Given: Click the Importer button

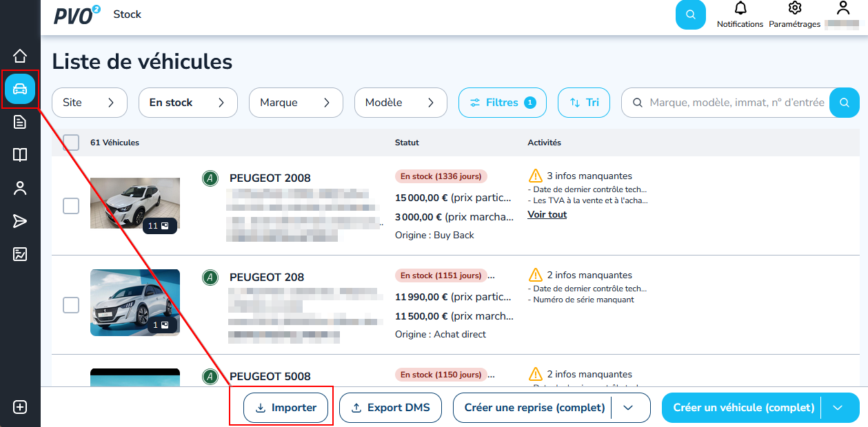Looking at the screenshot, I should point(286,408).
